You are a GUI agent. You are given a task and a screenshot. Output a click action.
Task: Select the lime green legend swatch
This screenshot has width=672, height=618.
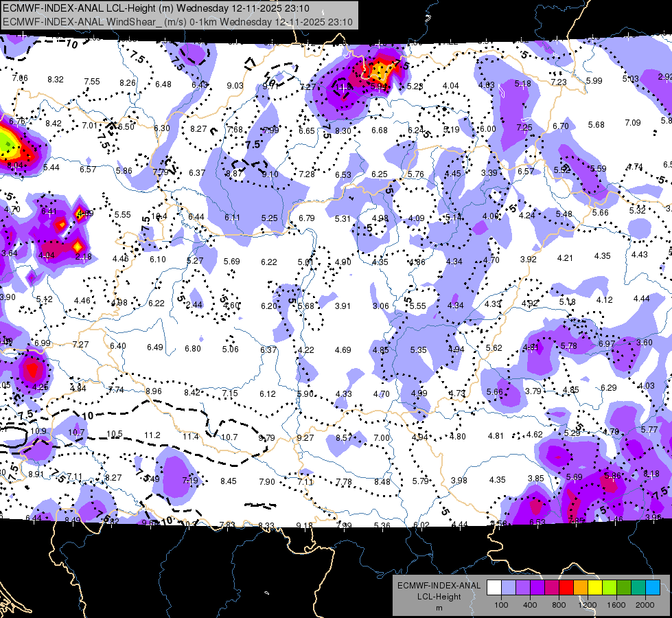point(610,587)
